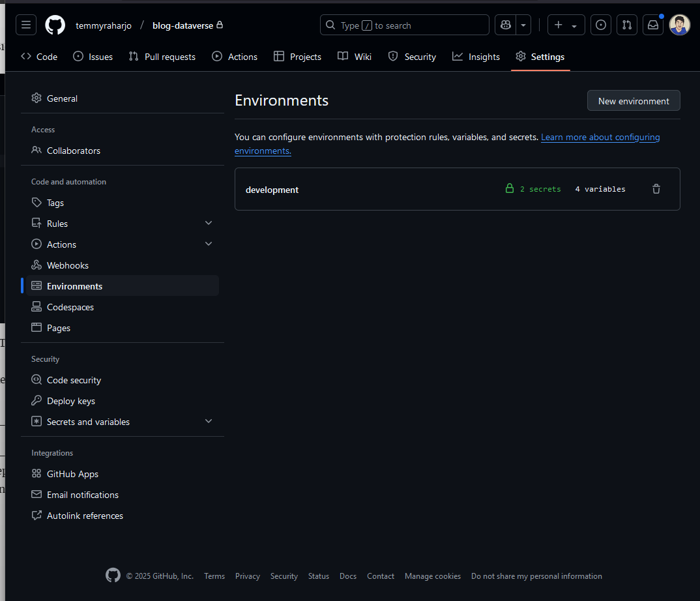Follow Learn more about configuring environments link
The height and width of the screenshot is (601, 700).
point(600,137)
